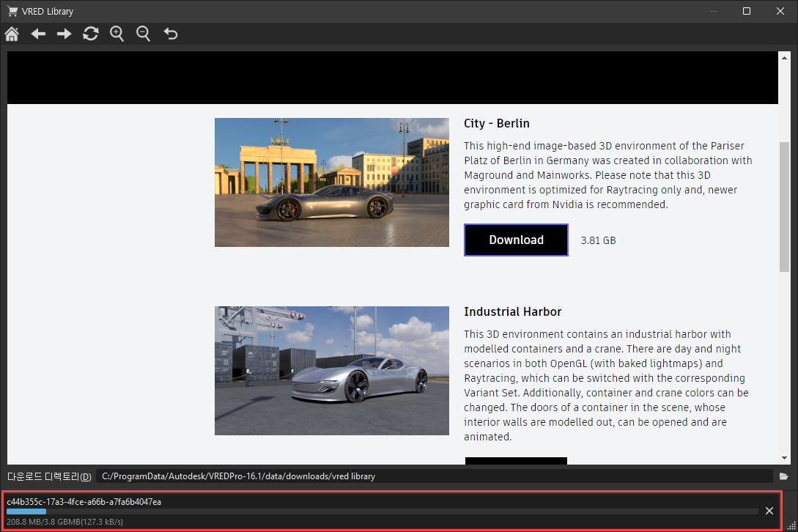Click the 3.81 GB file size text
Image resolution: width=798 pixels, height=532 pixels.
pyautogui.click(x=598, y=240)
